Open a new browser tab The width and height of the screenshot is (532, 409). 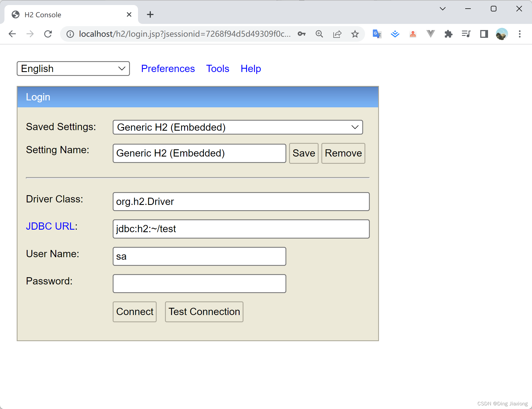[x=150, y=14]
